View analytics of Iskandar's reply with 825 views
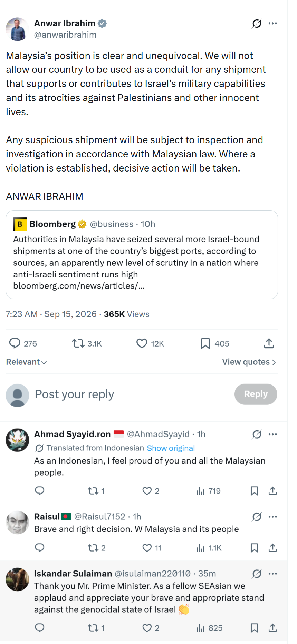 click(209, 628)
